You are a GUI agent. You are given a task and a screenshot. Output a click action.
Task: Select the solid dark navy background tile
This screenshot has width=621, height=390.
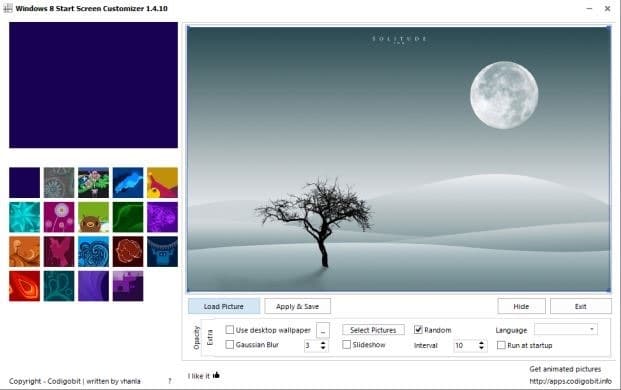point(25,183)
